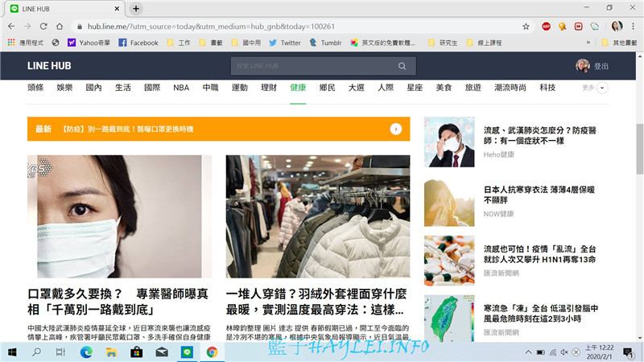The image size is (644, 362).
Task: Reload the page with refresh icon
Action: 43,27
